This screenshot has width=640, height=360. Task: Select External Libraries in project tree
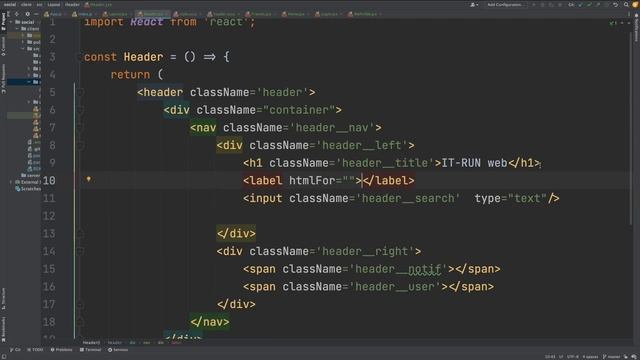click(x=28, y=182)
